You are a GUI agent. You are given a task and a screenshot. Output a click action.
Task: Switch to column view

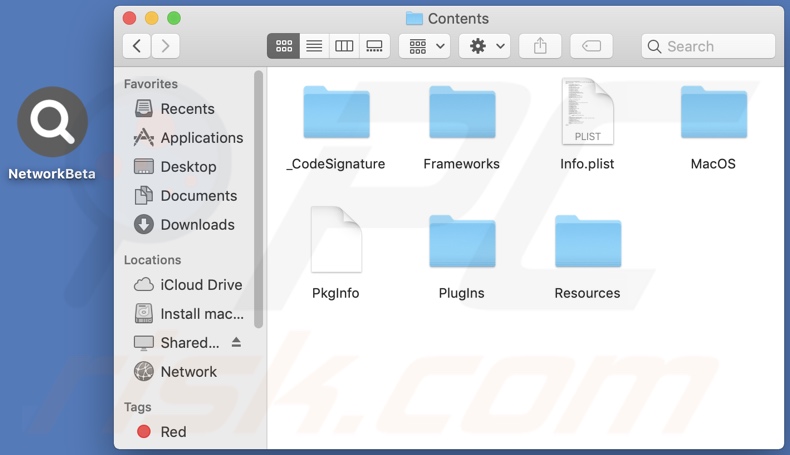point(344,46)
